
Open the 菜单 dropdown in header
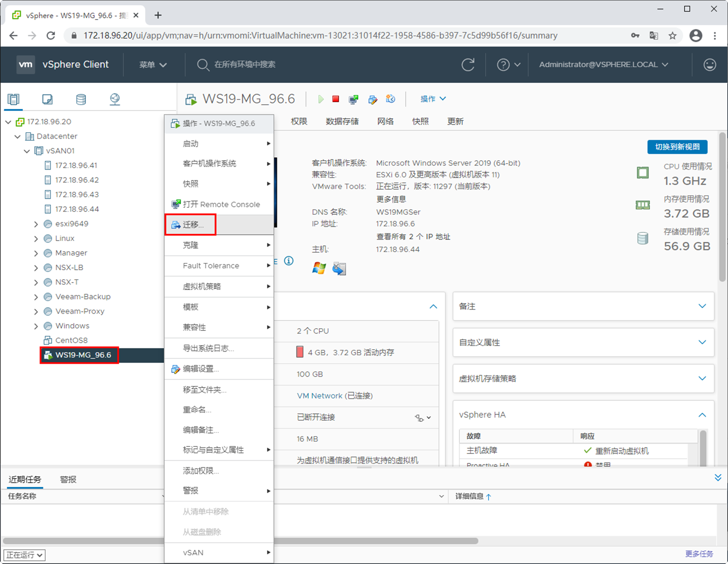point(153,64)
